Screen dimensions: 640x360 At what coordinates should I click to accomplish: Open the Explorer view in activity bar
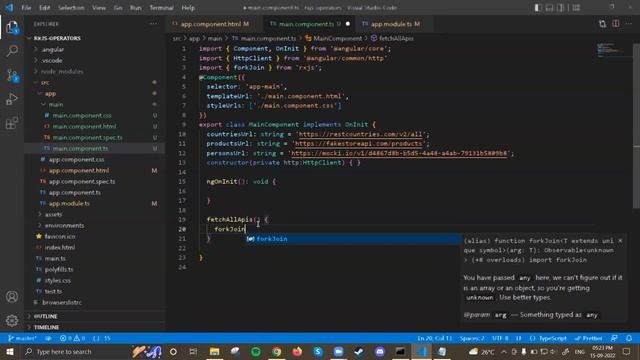tap(12, 28)
